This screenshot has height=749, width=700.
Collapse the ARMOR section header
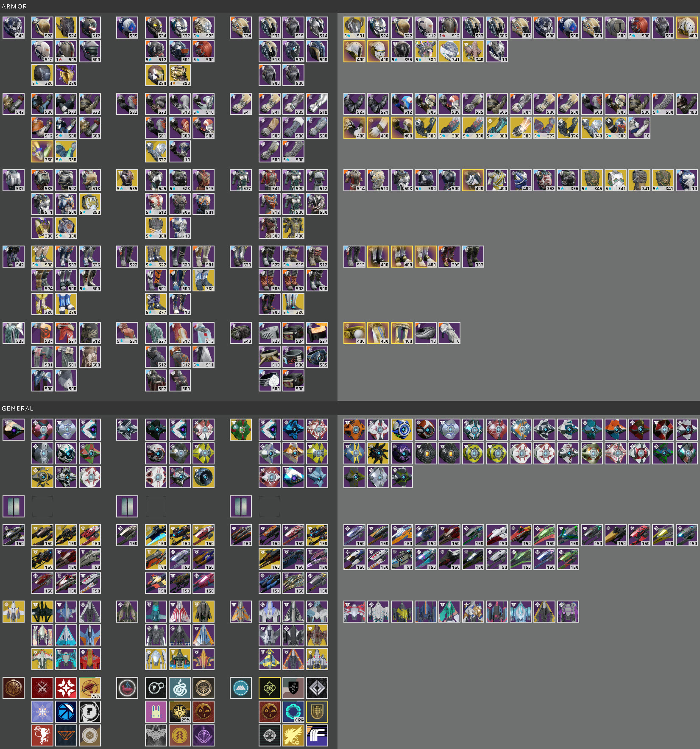14,6
